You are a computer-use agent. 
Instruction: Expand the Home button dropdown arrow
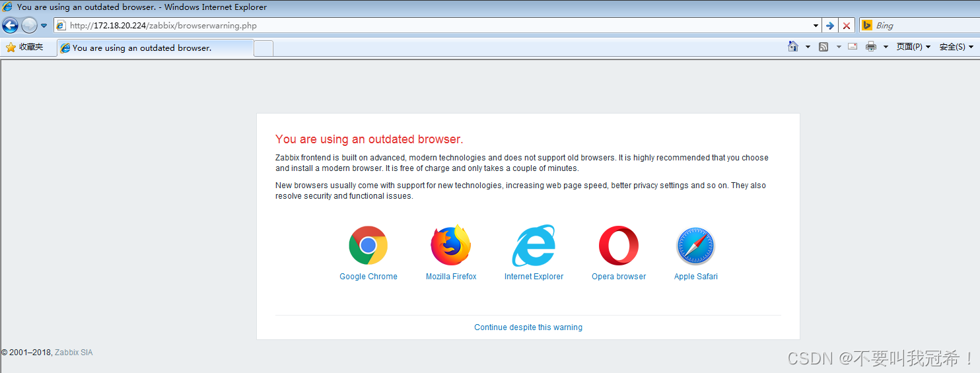808,47
